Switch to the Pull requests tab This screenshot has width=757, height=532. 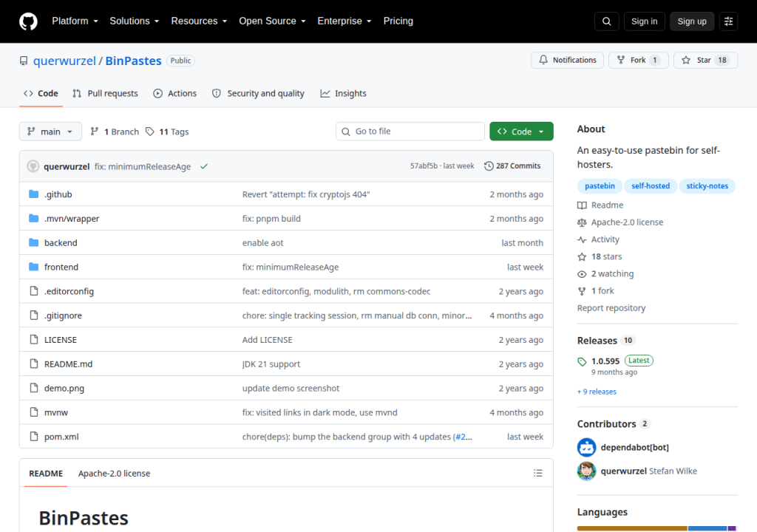[x=105, y=94]
